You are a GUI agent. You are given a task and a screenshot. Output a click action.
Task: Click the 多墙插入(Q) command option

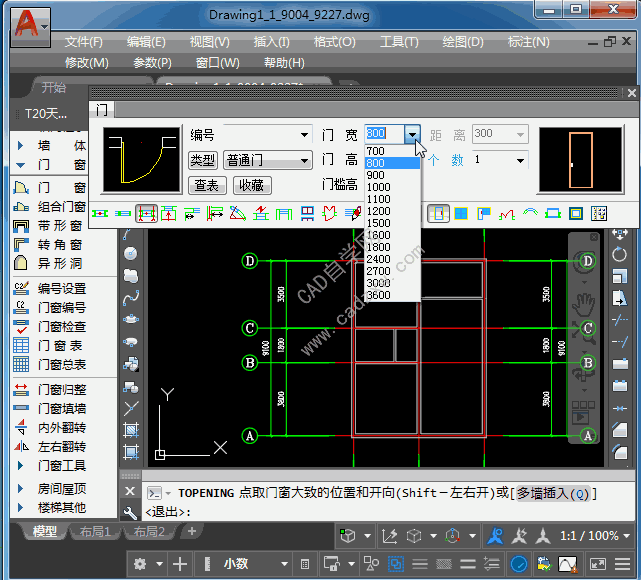click(x=552, y=493)
